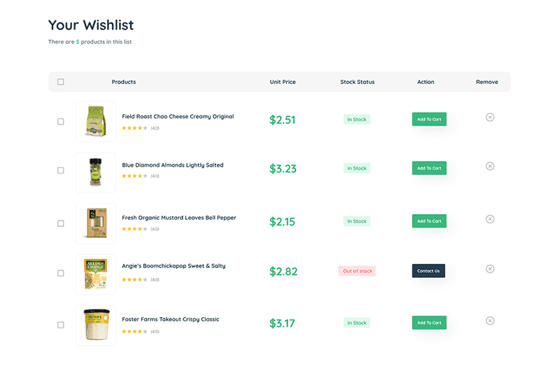
Task: Click the star rating under Fresh Organic Mustard
Action: (134, 229)
